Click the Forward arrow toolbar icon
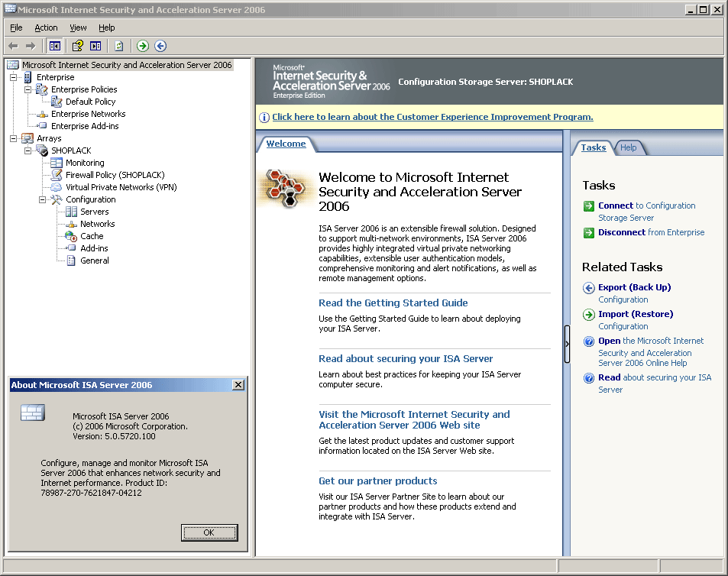This screenshot has height=576, width=728. pyautogui.click(x=31, y=46)
